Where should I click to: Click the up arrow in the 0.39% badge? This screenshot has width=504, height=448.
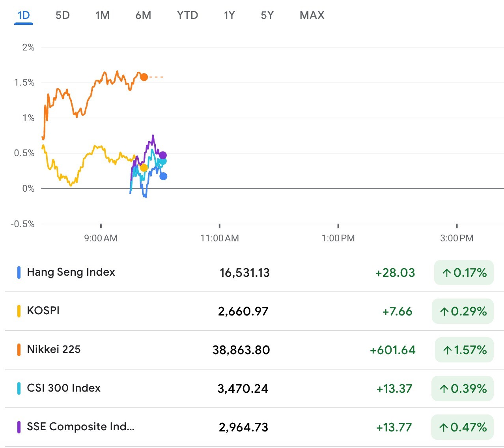pos(444,389)
